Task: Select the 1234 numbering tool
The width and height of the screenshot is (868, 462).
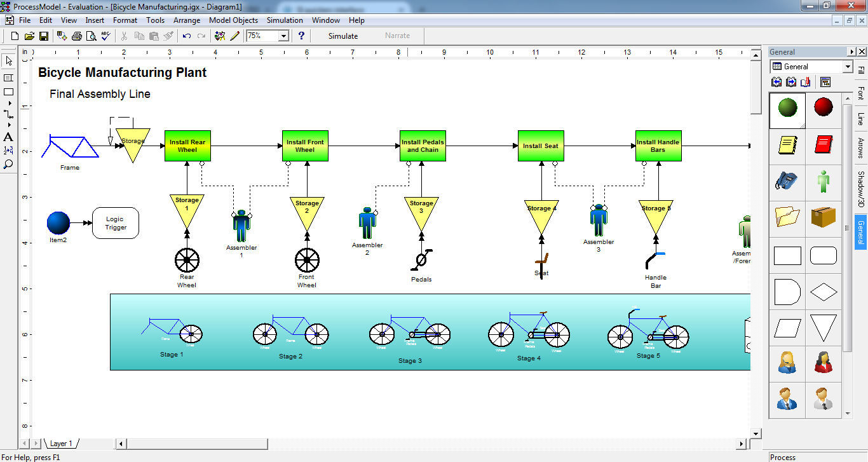Action: tap(8, 151)
